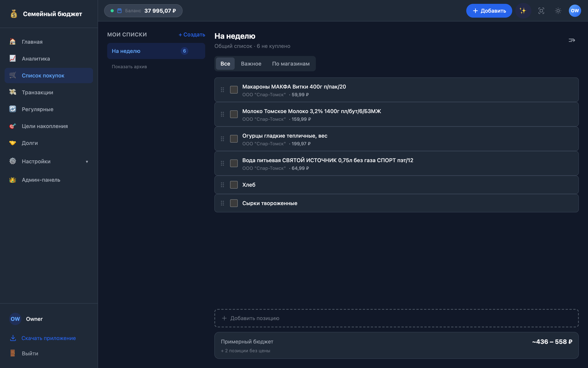Screen dimensions: 588x368
Task: Switch to the Важное filter tab
Action: [x=251, y=63]
